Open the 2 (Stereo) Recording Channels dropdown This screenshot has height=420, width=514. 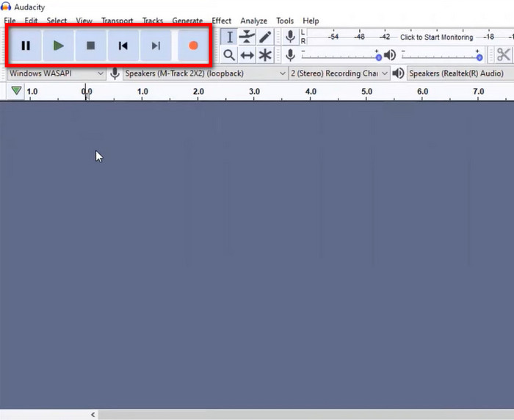339,73
